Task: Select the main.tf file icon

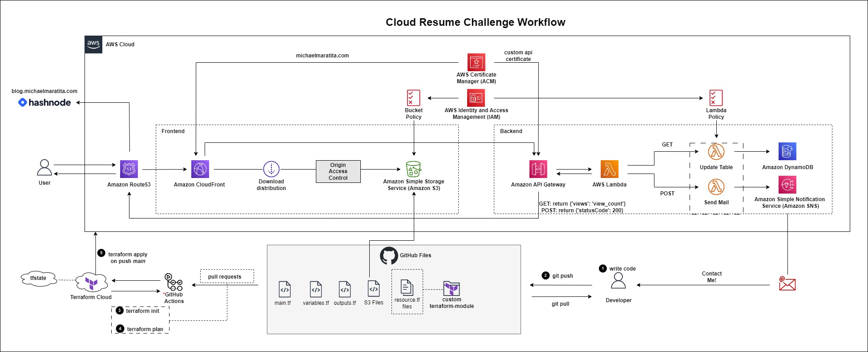Action: pos(285,289)
